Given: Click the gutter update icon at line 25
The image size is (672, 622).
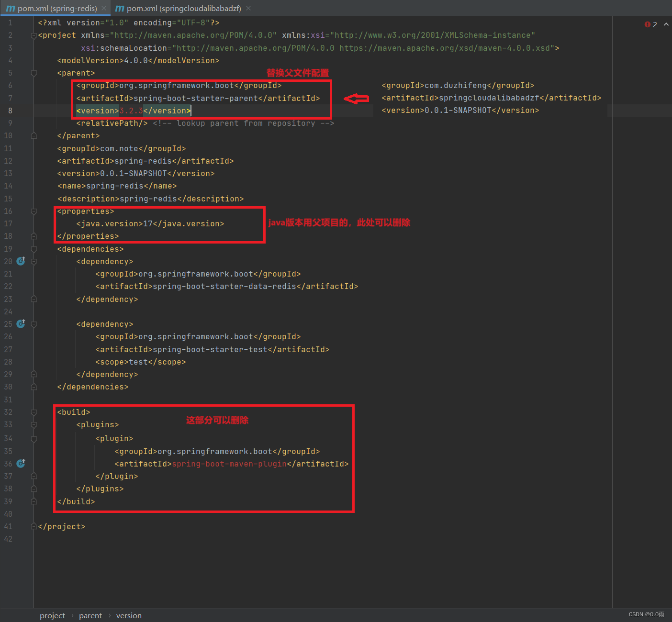Looking at the screenshot, I should 21,324.
